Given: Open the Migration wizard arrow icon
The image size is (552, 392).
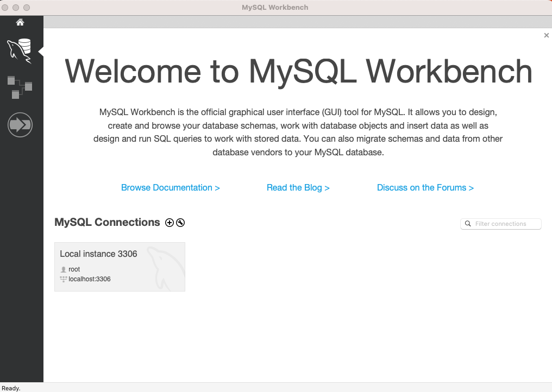Looking at the screenshot, I should pyautogui.click(x=20, y=124).
